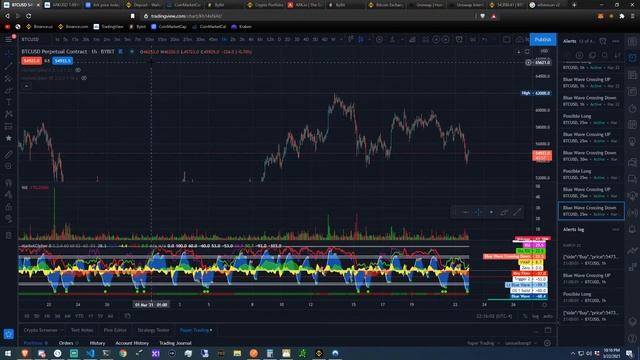Toggle auto scale on price axis
Viewport: 640px width, 360px height.
548,316
